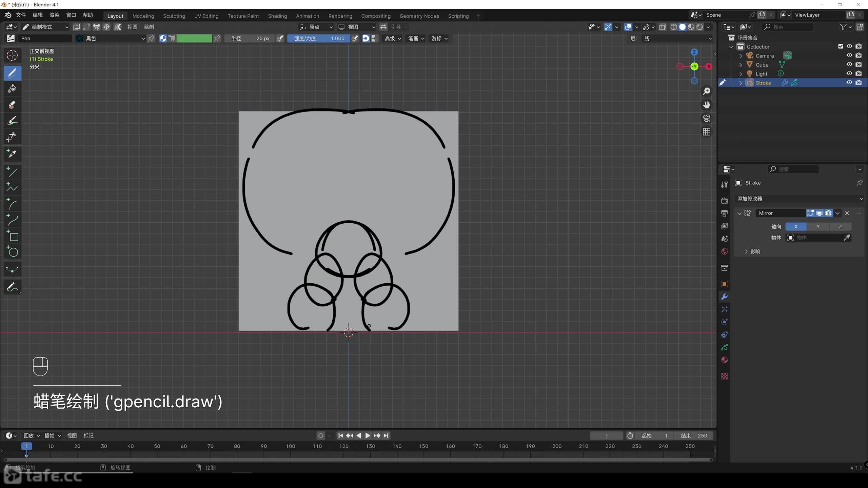The image size is (868, 488).
Task: Click play animation button
Action: coord(368,435)
